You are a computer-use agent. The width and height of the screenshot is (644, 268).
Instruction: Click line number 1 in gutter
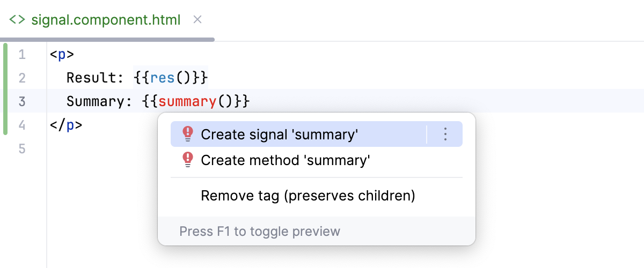pos(22,55)
